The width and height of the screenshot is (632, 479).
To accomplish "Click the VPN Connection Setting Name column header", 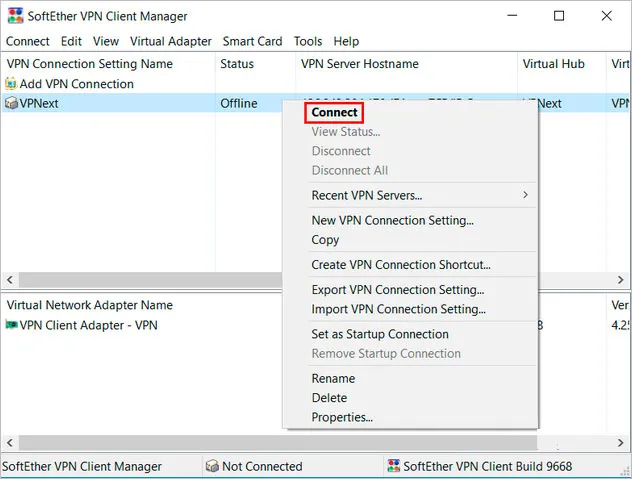I will (x=90, y=64).
